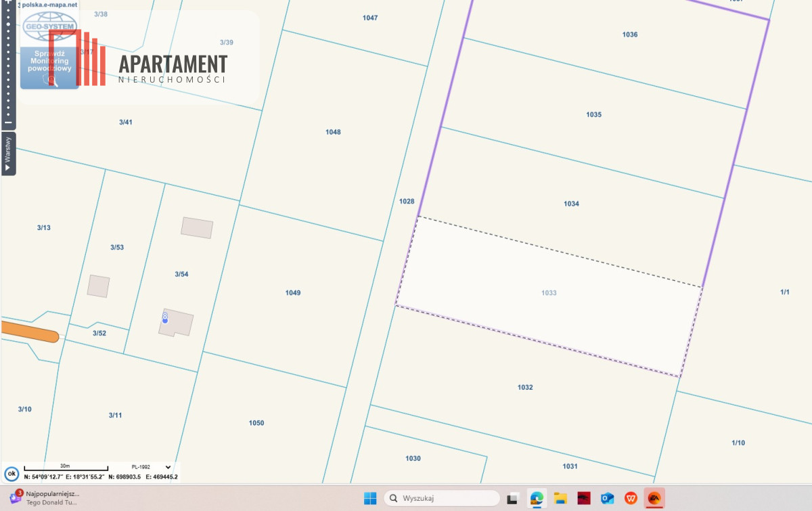Click the blue OK circle icon

[11, 474]
